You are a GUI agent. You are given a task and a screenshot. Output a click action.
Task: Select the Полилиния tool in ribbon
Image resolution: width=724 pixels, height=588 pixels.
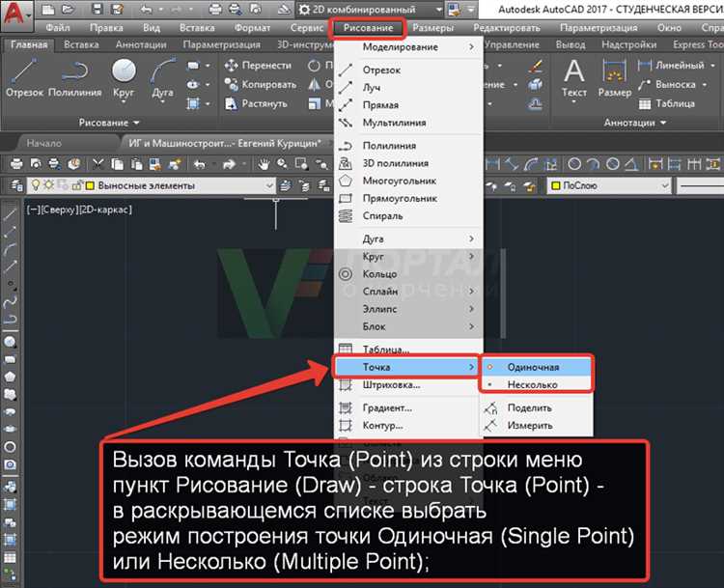(75, 78)
